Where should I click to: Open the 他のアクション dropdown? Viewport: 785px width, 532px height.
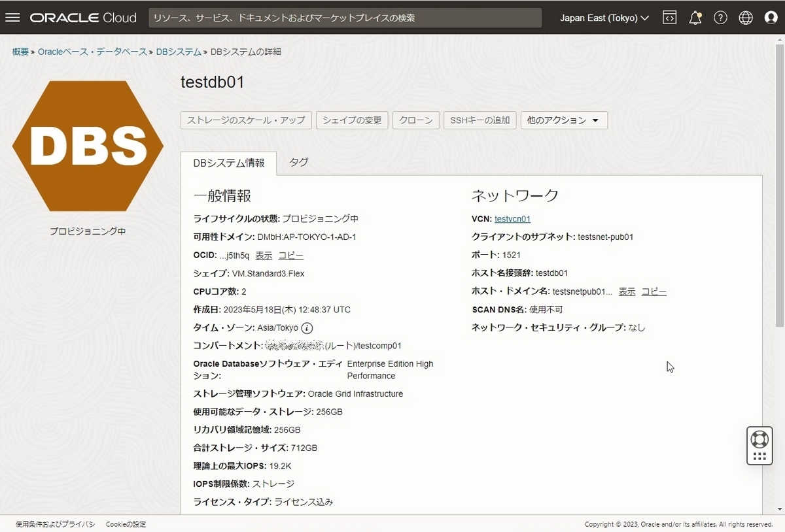pos(564,120)
